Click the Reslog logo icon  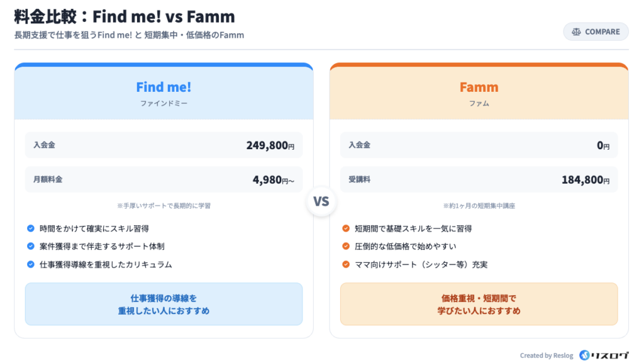585,355
